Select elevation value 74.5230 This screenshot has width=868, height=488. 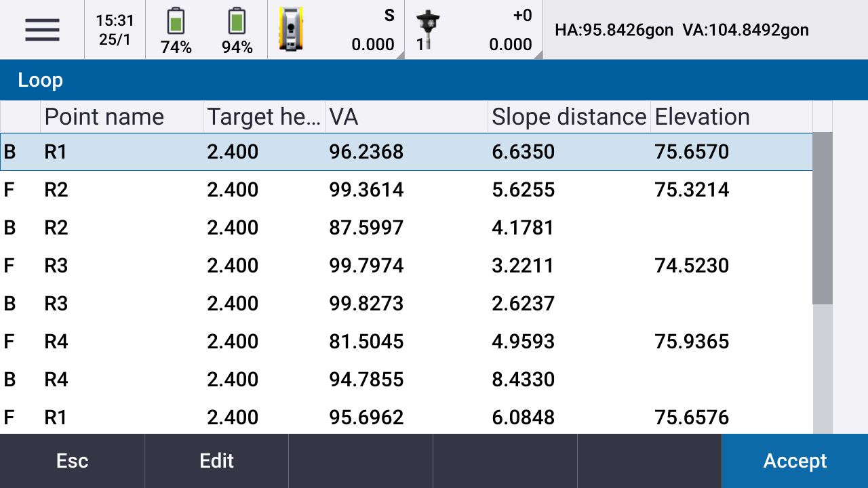pyautogui.click(x=692, y=266)
